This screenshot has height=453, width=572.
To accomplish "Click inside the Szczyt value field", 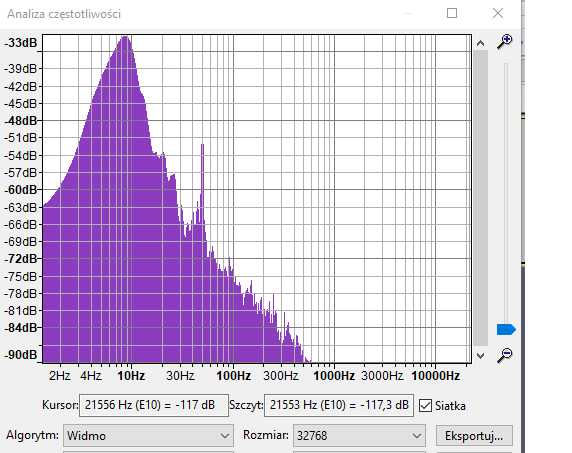I will click(x=339, y=405).
